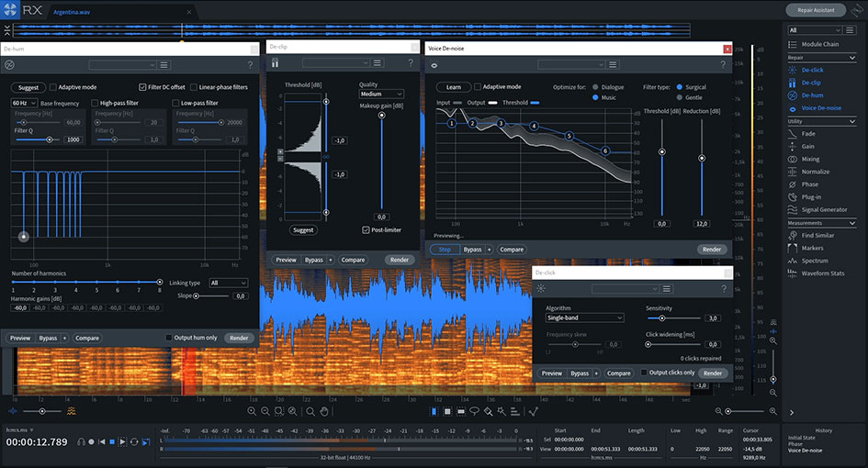Enable the High-pass filter checkbox
The width and height of the screenshot is (868, 468).
(x=95, y=103)
